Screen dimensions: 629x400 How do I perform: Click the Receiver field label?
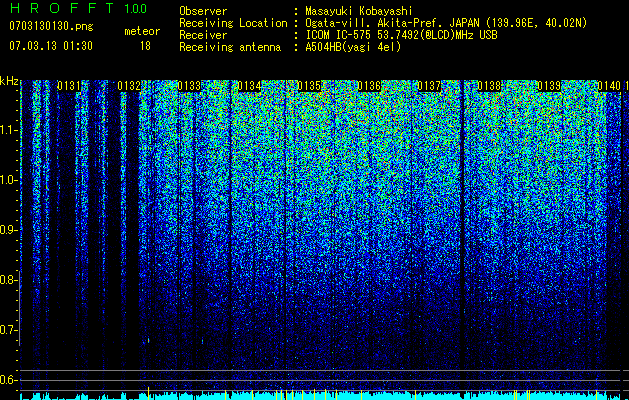pos(203,35)
